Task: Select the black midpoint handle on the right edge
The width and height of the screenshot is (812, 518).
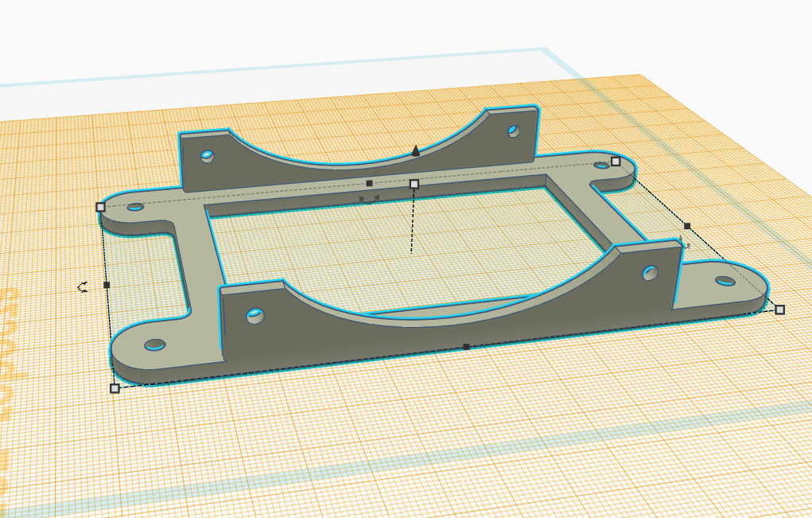Action: point(687,226)
